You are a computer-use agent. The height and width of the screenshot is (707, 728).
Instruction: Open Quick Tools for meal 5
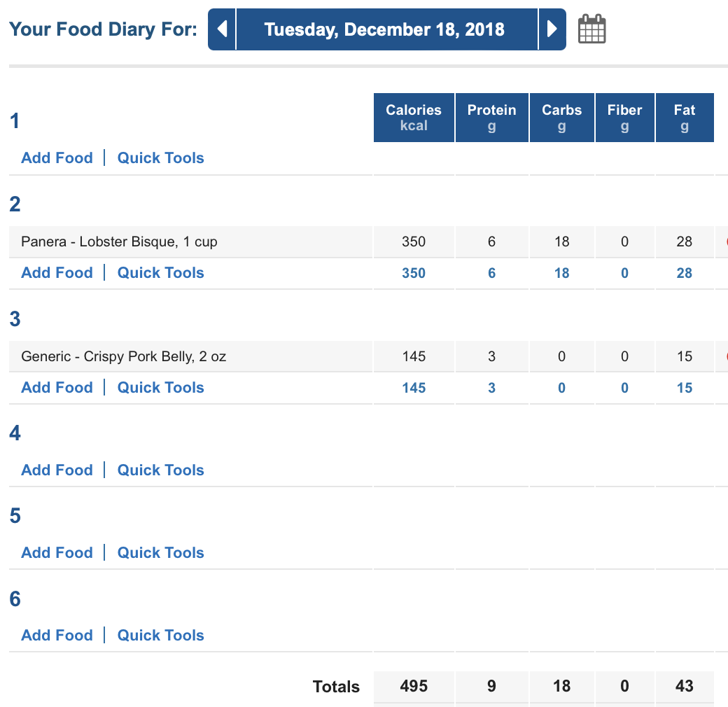click(160, 552)
